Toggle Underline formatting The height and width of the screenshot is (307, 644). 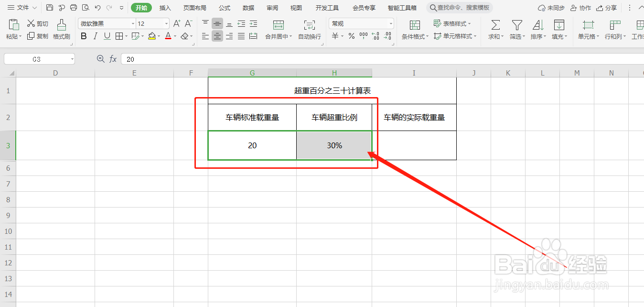click(107, 36)
